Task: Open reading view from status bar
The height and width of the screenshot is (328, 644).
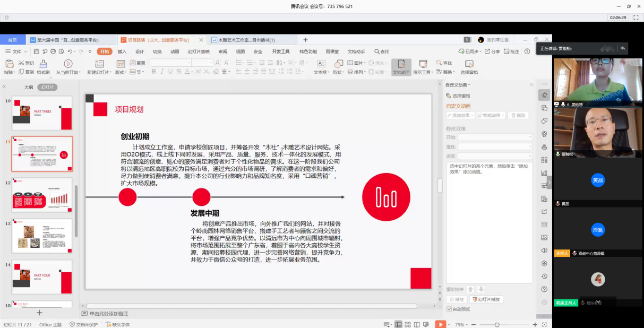Action: pos(417,324)
